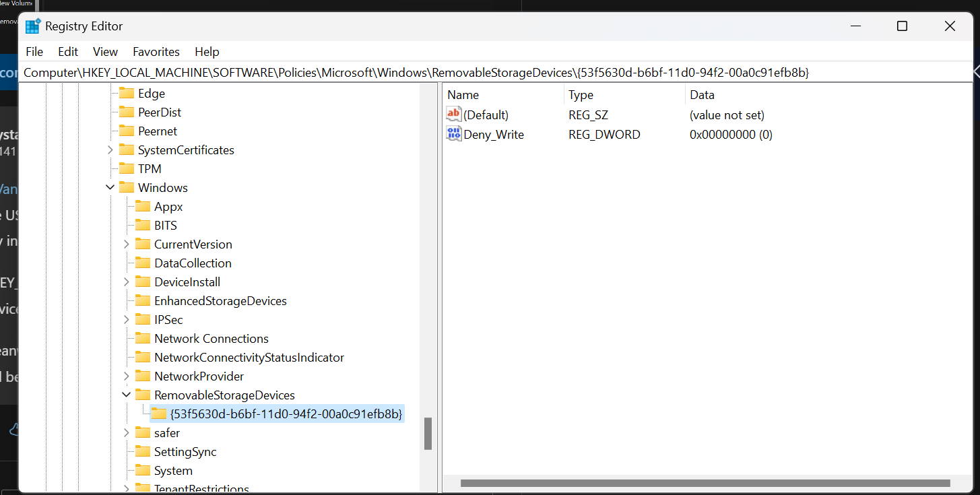Select the Appx key name
The image size is (980, 495).
click(168, 207)
